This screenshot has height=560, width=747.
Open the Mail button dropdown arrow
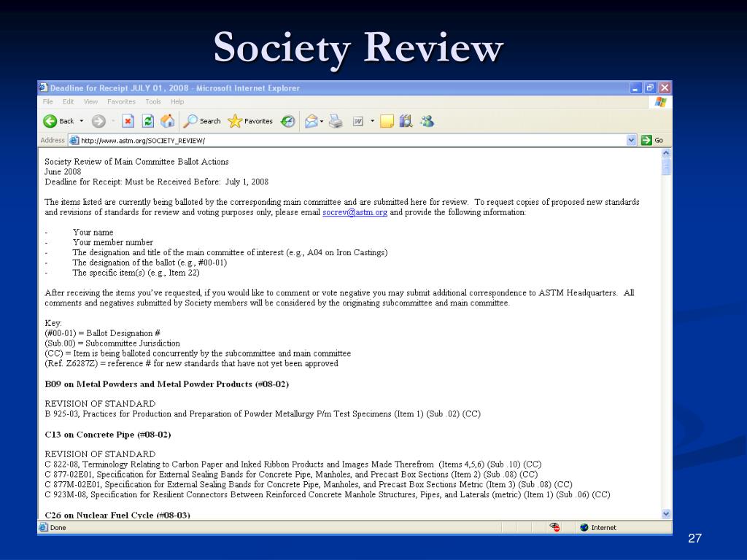(322, 122)
